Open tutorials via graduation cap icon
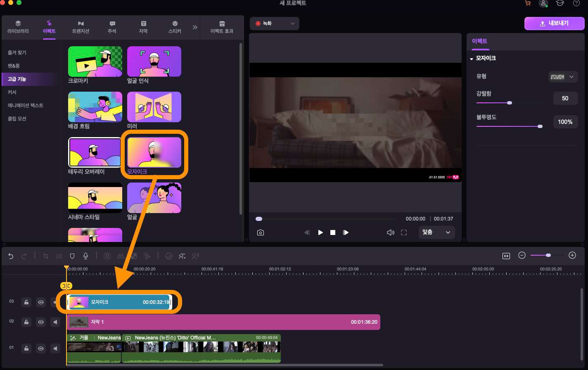 click(x=560, y=3)
